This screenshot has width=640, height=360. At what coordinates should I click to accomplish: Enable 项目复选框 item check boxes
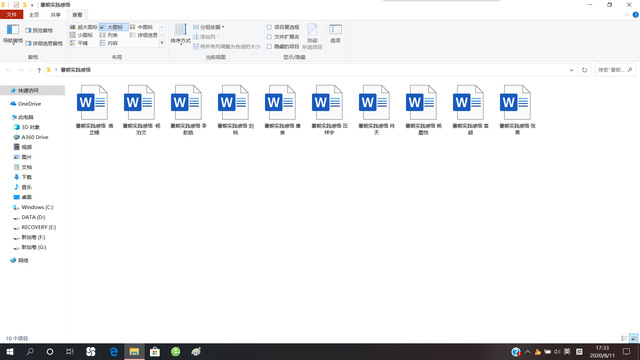click(283, 27)
